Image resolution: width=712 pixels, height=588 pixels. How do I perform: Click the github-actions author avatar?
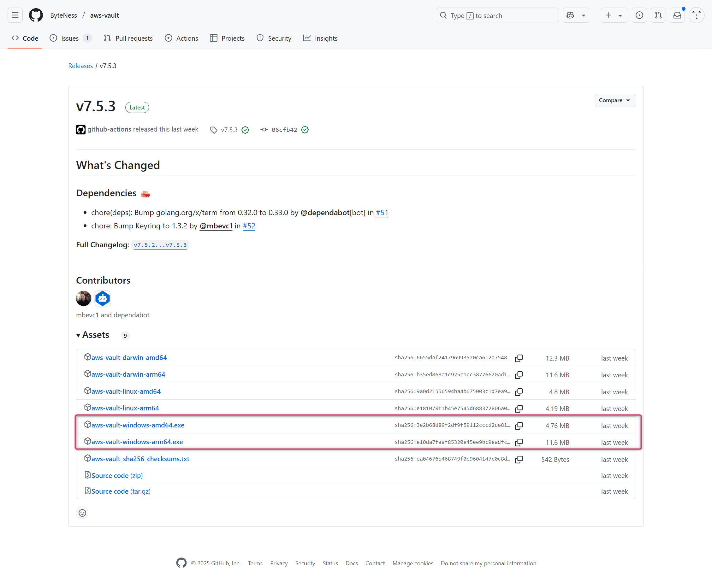pos(81,129)
